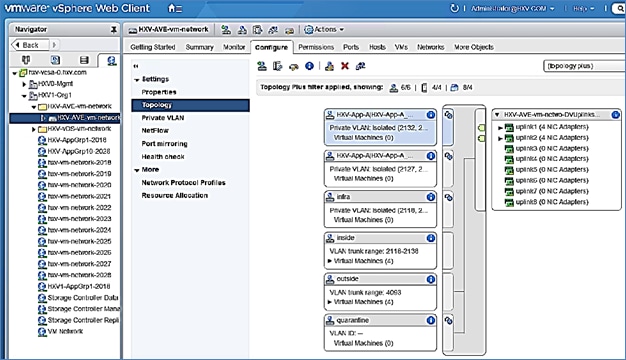Show info for the infra port group
This screenshot has height=360, width=626.
pyautogui.click(x=430, y=197)
